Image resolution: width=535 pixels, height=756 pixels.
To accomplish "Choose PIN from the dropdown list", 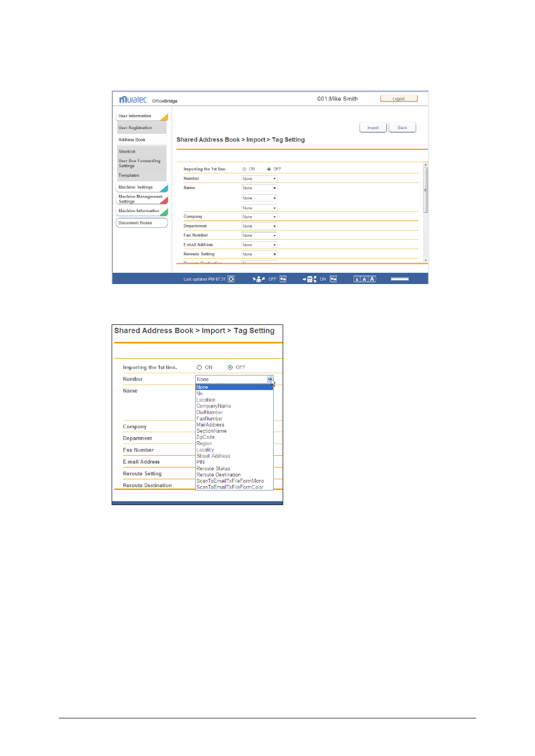I will [x=234, y=462].
